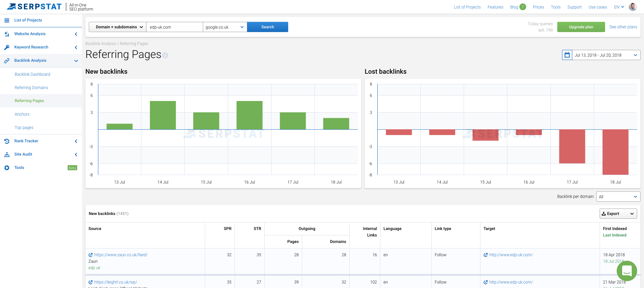Open Prices in top navigation

point(538,7)
